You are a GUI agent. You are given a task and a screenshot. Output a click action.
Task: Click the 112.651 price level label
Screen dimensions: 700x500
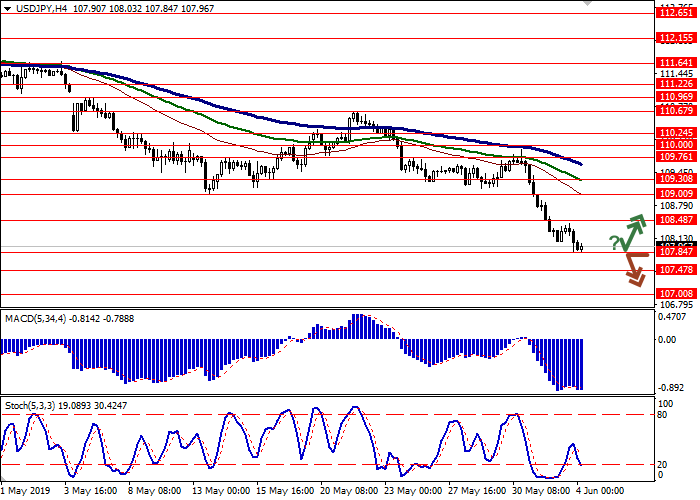[675, 14]
